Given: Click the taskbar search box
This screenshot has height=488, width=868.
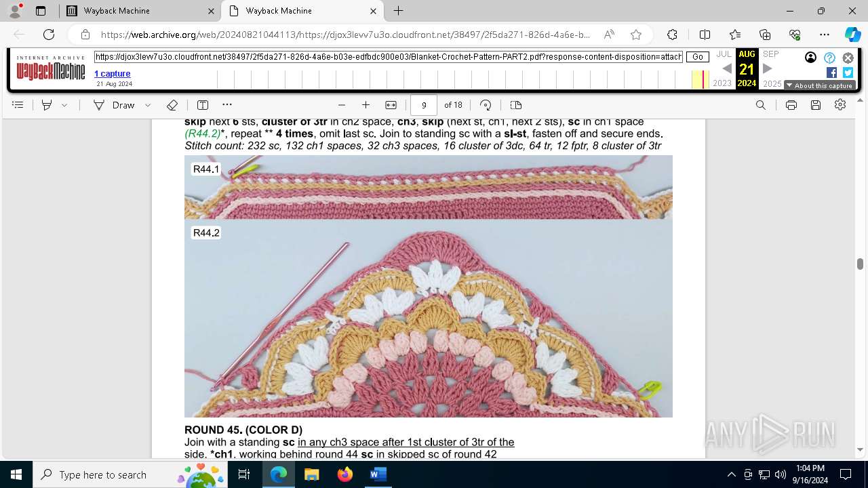Looking at the screenshot, I should (x=130, y=474).
